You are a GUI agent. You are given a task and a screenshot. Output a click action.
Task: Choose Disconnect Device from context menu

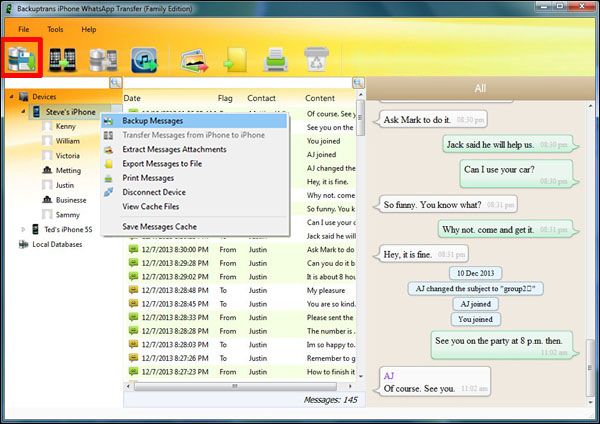(153, 192)
